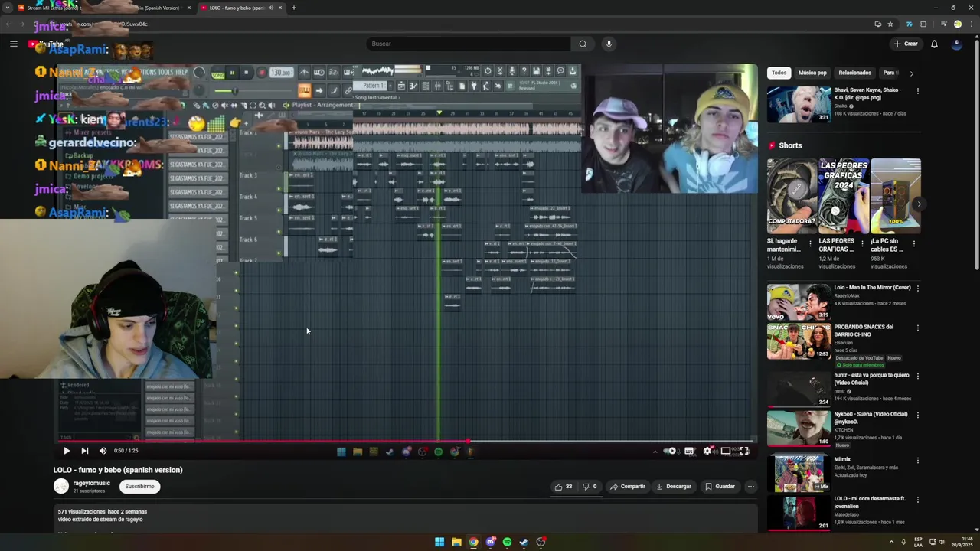Screen dimensions: 980x551
Task: Open the rageylomusic channel name link
Action: click(x=91, y=483)
